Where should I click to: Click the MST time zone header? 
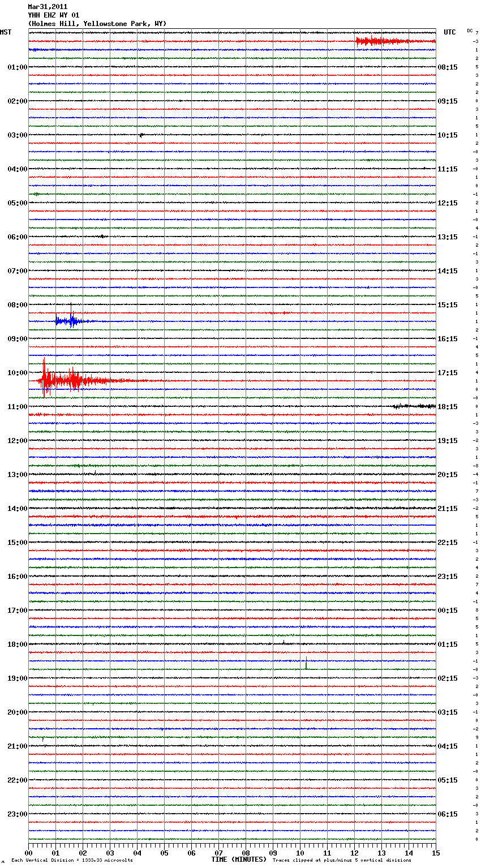click(6, 32)
